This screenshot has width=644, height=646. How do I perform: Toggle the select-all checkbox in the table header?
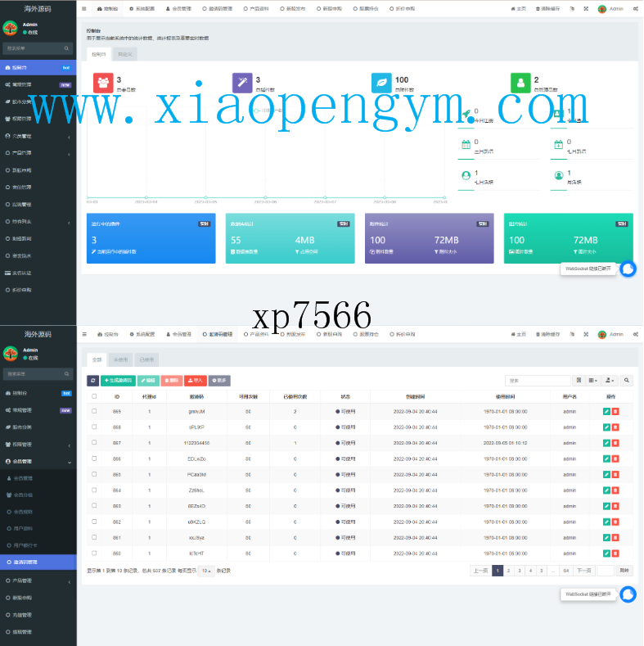94,396
